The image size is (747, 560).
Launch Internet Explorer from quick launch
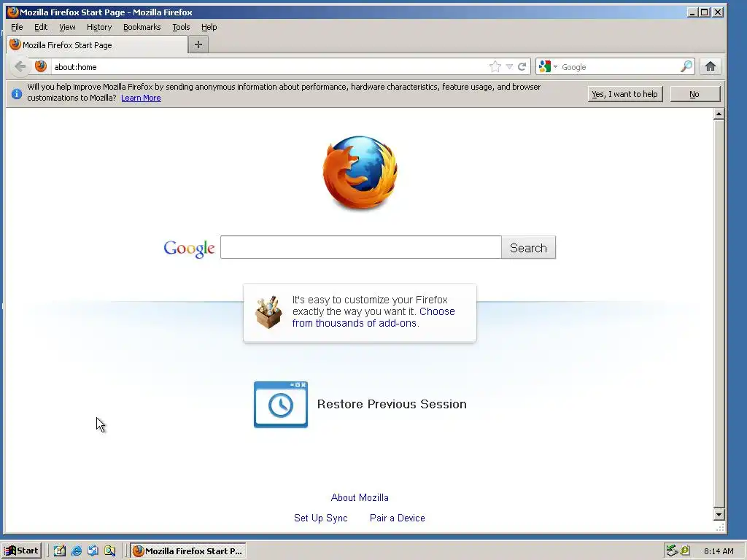[x=76, y=551]
